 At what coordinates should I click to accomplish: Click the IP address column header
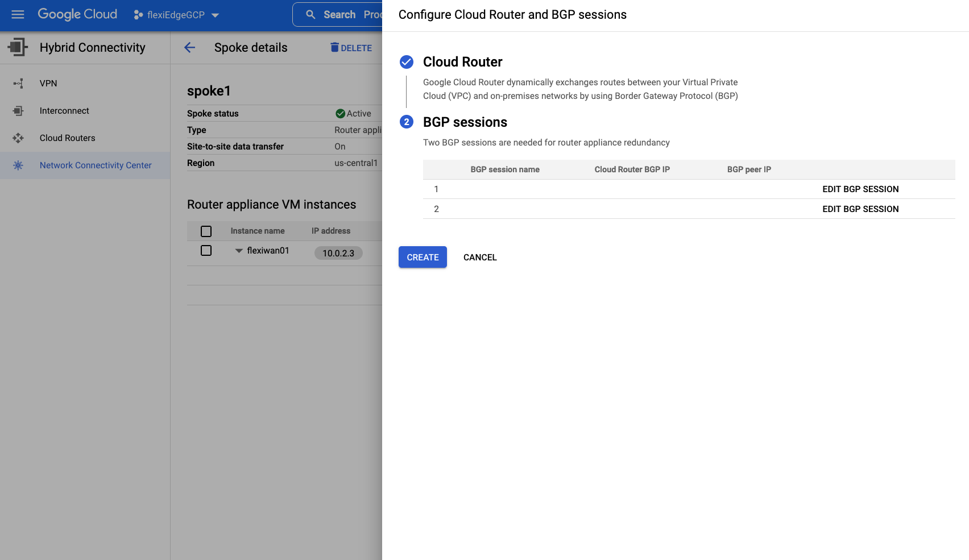(331, 231)
